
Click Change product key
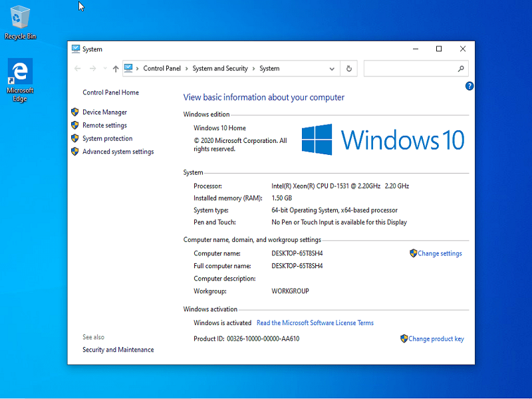click(436, 338)
